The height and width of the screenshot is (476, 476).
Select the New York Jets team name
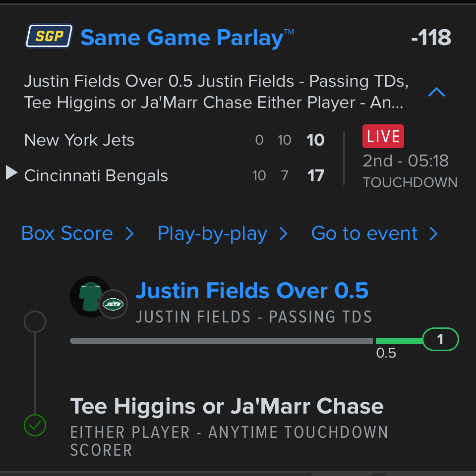click(x=79, y=140)
